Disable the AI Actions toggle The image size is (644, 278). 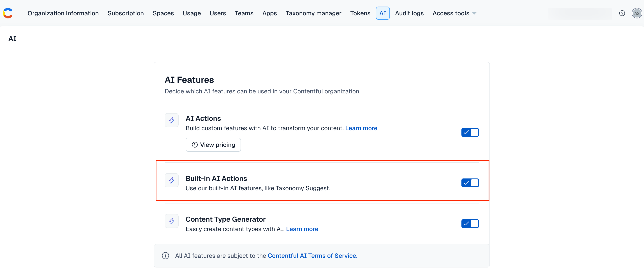click(470, 132)
